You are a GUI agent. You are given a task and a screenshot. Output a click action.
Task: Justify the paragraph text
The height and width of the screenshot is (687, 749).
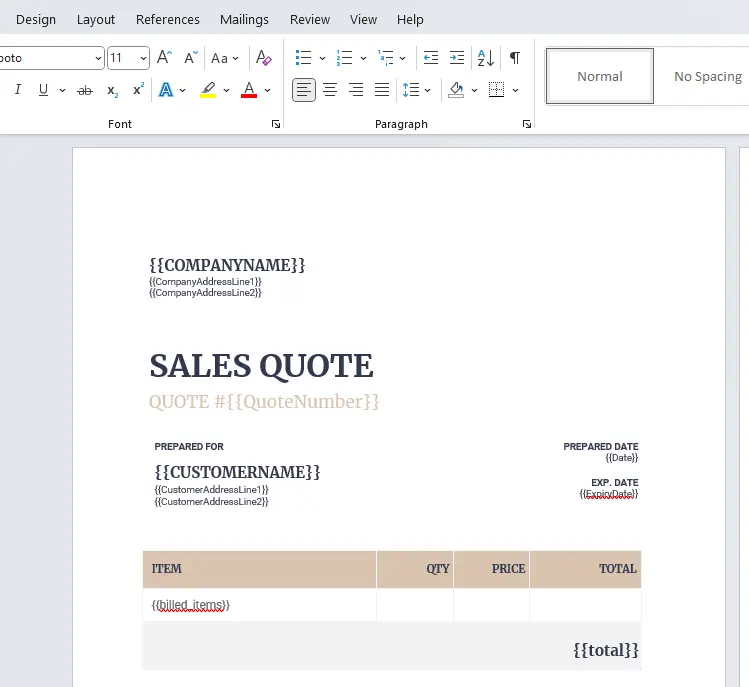[382, 90]
